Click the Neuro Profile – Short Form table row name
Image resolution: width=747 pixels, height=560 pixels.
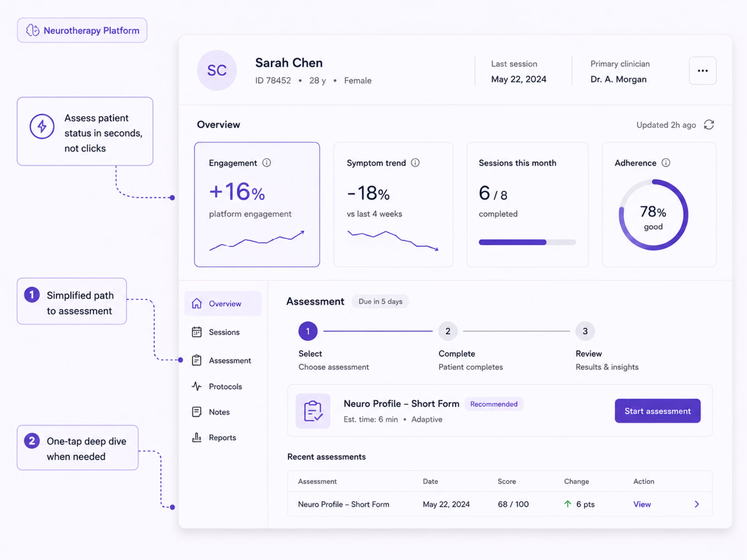pos(344,504)
